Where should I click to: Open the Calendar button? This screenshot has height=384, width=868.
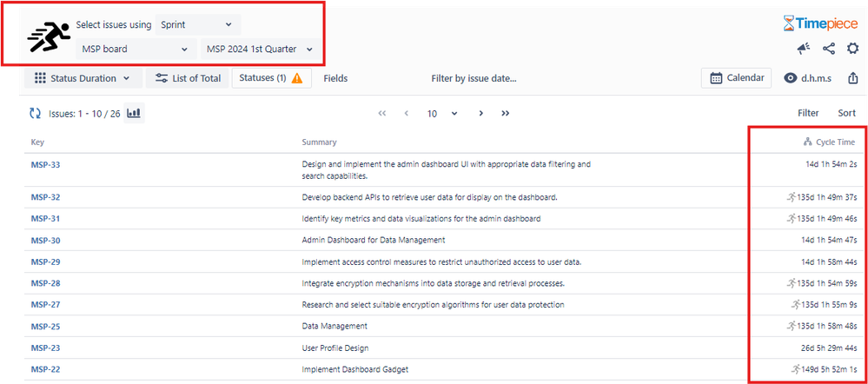[x=736, y=78]
